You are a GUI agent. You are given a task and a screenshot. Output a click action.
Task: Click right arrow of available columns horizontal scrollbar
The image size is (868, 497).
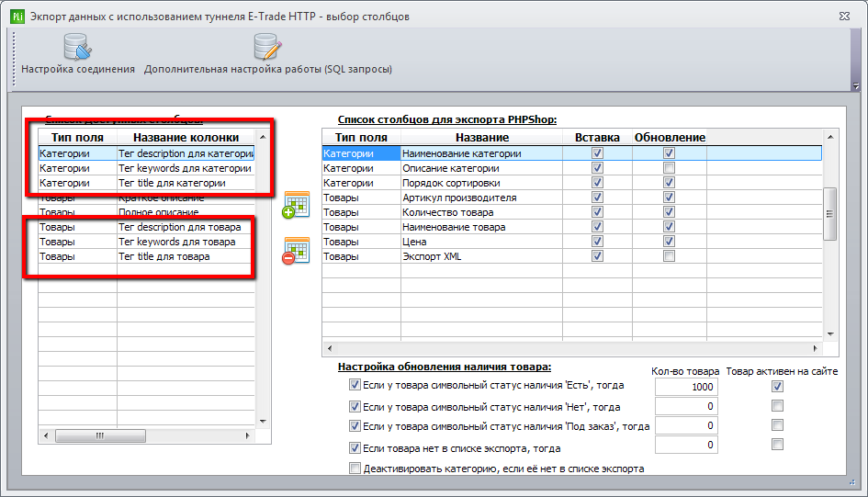247,435
